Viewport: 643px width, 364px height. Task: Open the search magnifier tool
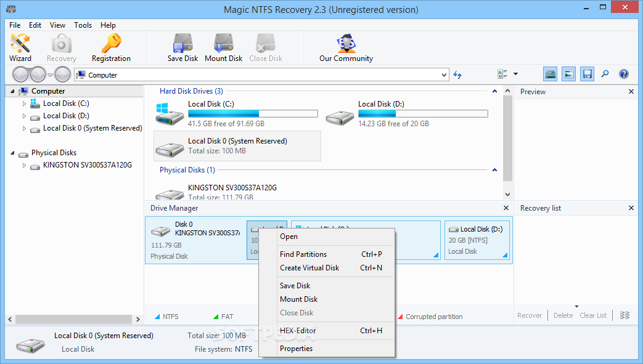605,74
